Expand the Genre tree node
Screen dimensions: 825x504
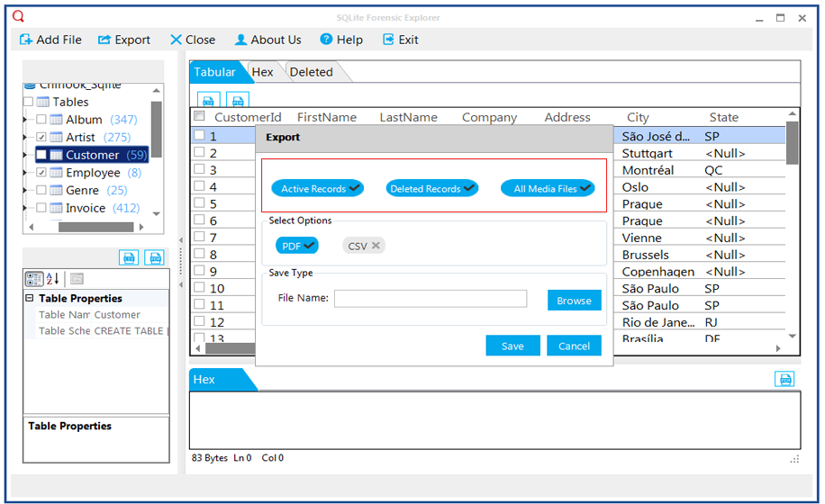click(x=25, y=190)
